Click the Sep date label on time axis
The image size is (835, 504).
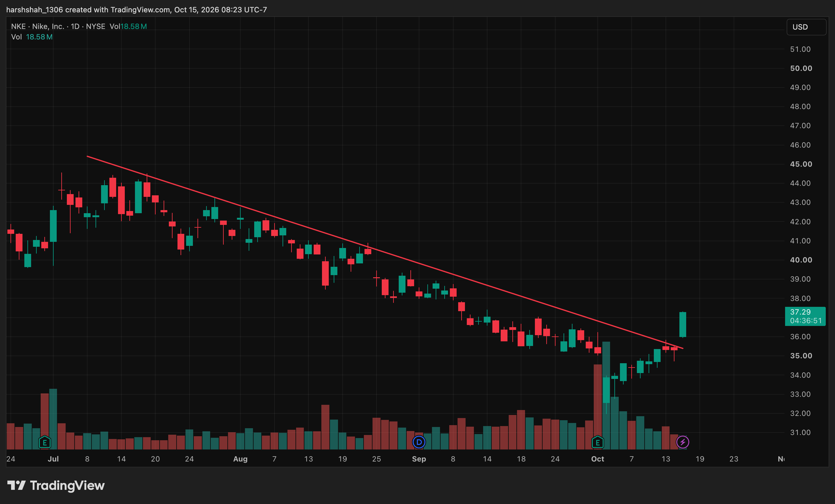click(419, 459)
